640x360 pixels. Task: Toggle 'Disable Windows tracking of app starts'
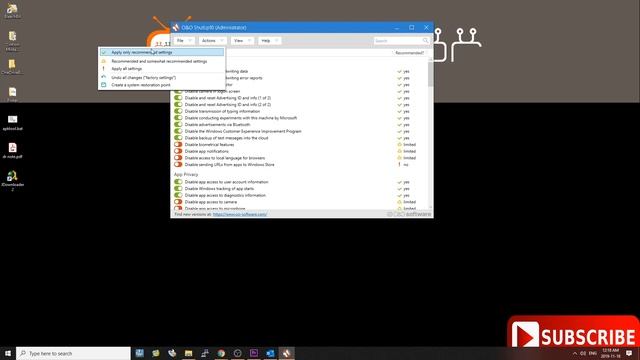(178, 189)
